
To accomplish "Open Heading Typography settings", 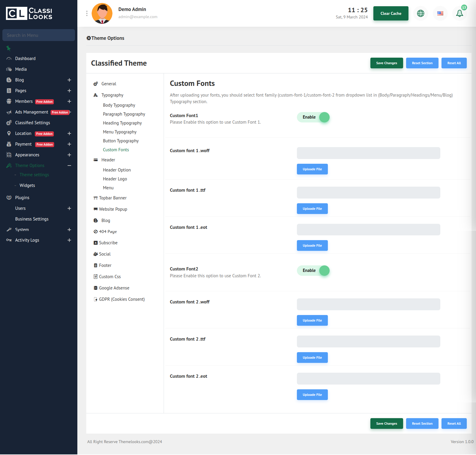I will click(x=122, y=123).
